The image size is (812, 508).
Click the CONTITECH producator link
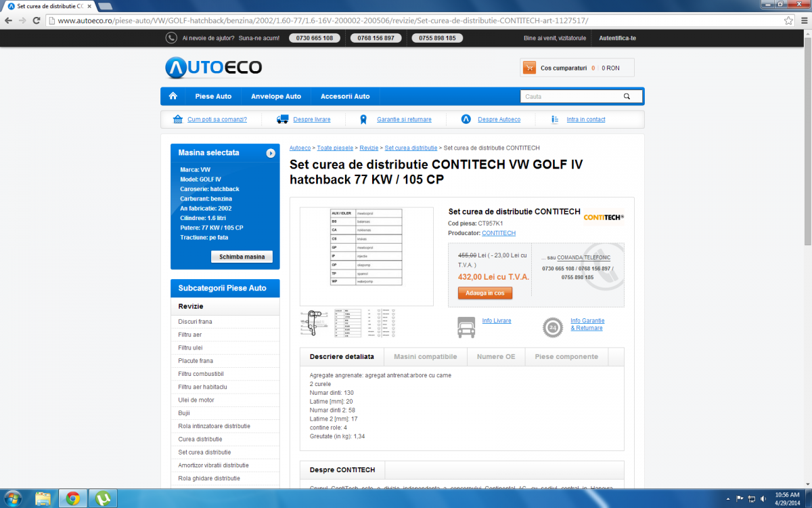[x=499, y=233]
